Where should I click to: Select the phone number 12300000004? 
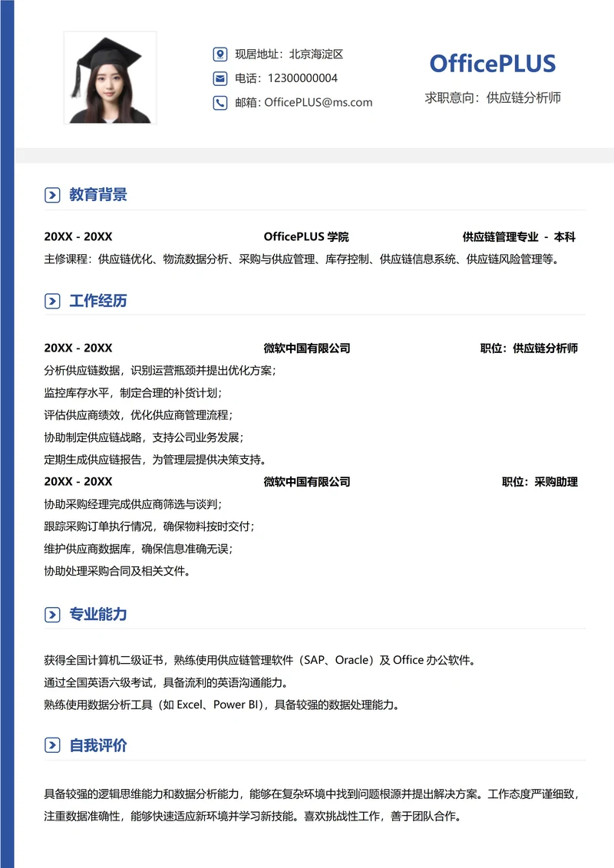point(302,78)
